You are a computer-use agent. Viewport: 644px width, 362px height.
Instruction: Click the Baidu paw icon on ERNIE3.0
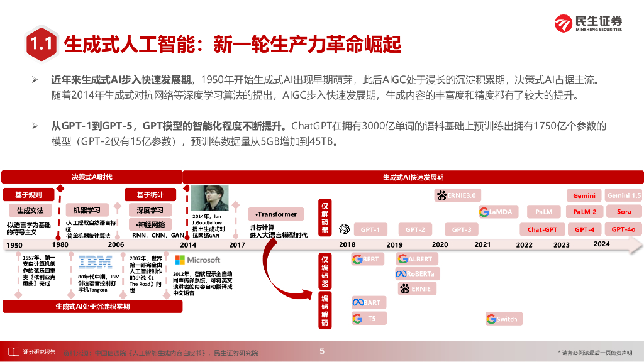pos(441,195)
